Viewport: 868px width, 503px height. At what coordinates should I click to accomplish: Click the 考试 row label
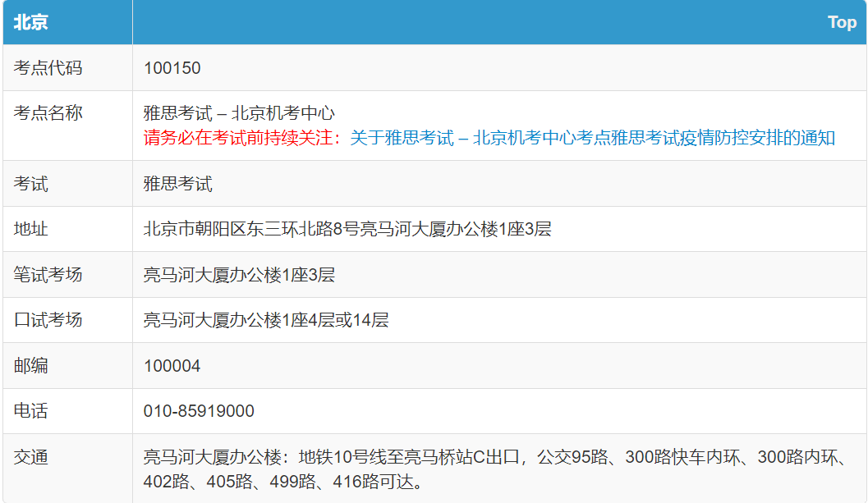30,184
